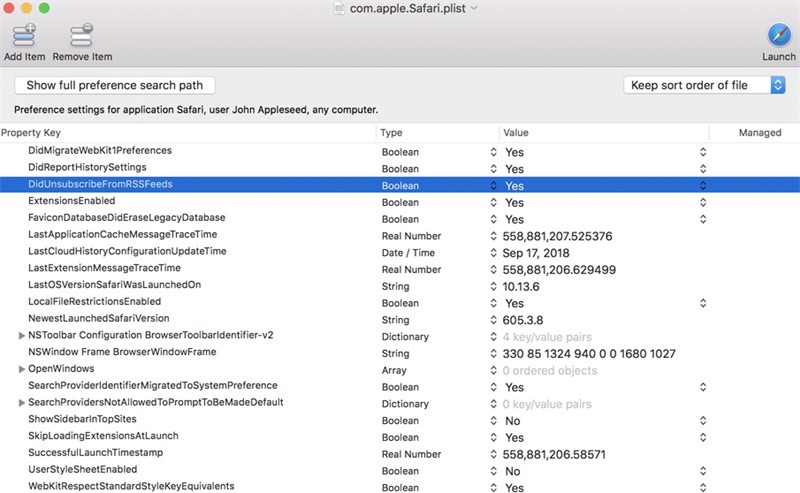Select NSWindow Frame BrowserWindowFrame key
The width and height of the screenshot is (800, 493).
pos(122,352)
